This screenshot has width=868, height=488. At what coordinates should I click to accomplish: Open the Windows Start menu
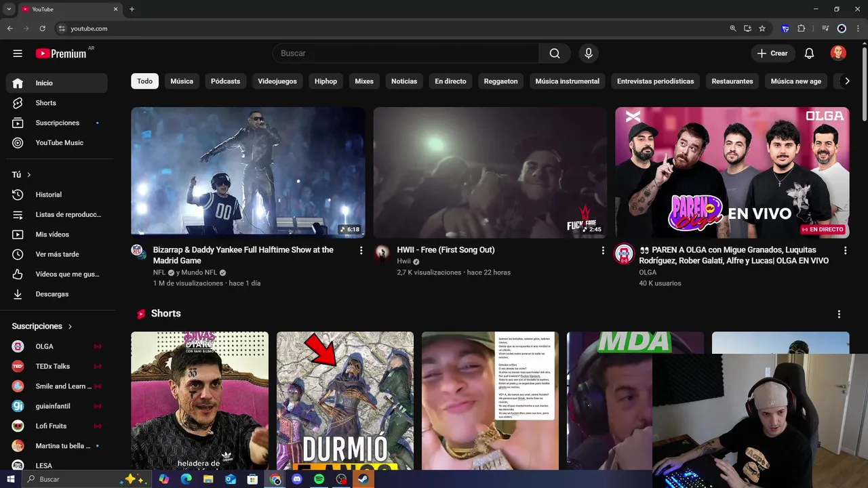coord(10,479)
